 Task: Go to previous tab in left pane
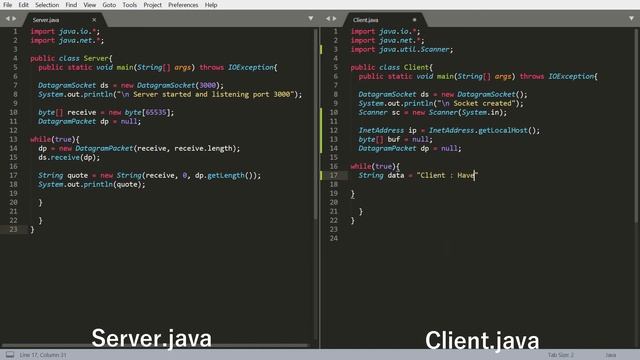[7, 18]
